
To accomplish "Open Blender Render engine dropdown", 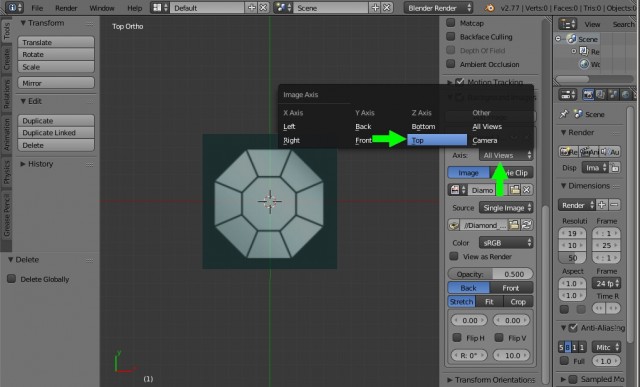I will [439, 8].
